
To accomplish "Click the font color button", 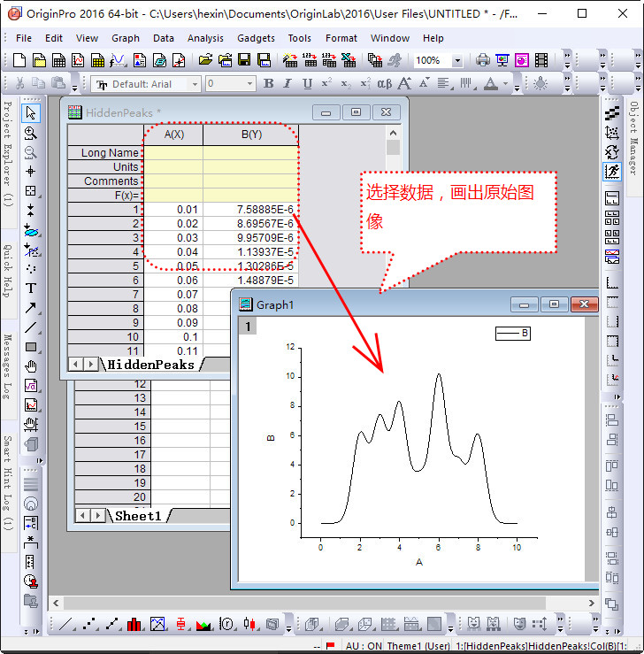I will click(x=492, y=84).
